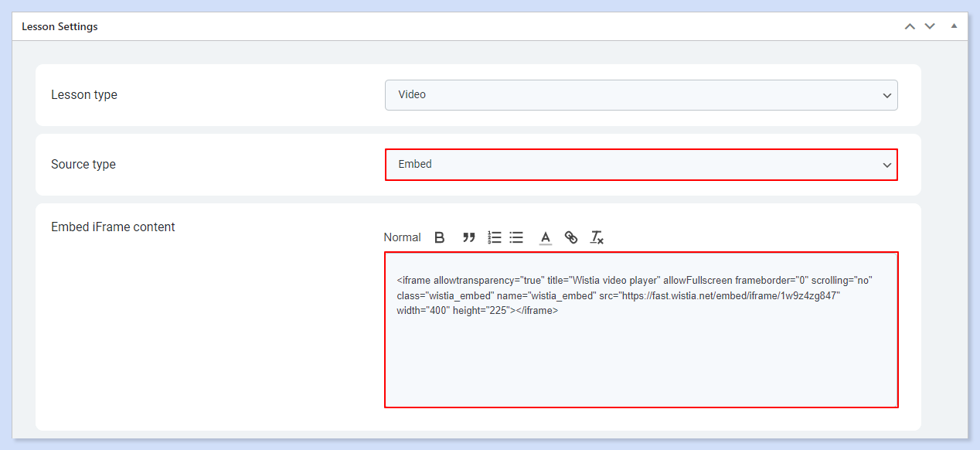
Task: Move Lesson Settings panel up
Action: [x=910, y=26]
